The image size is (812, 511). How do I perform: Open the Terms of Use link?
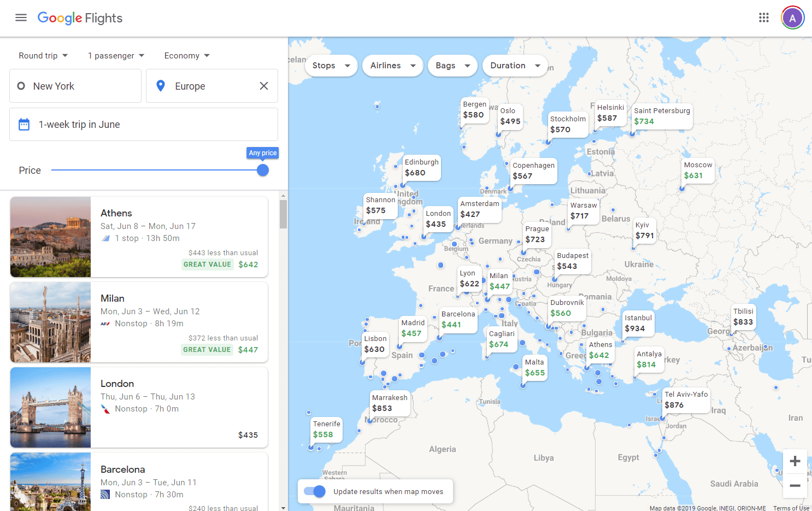point(791,508)
